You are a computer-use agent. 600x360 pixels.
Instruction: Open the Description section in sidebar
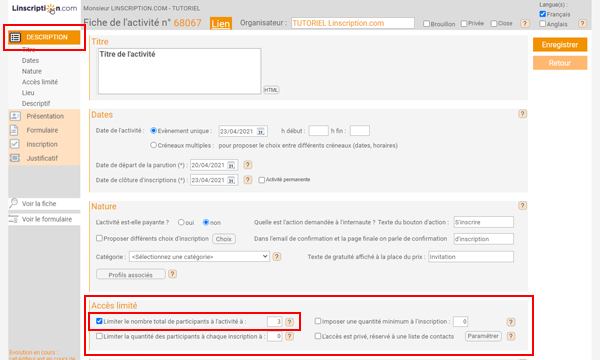pyautogui.click(x=44, y=37)
